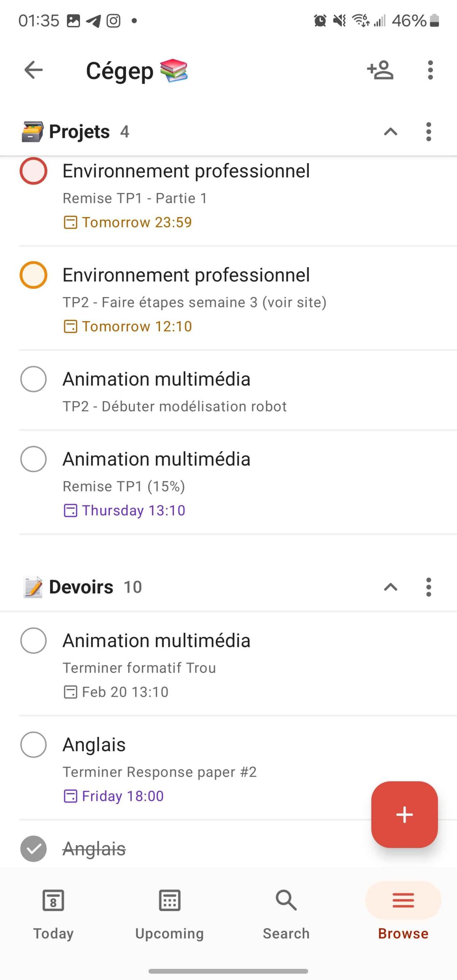Collapse the Projets section
This screenshot has width=457, height=980.
(390, 132)
